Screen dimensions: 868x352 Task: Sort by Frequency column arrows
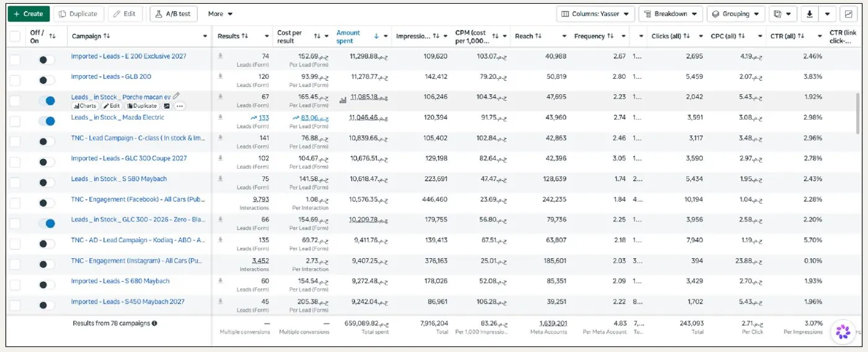tap(610, 36)
